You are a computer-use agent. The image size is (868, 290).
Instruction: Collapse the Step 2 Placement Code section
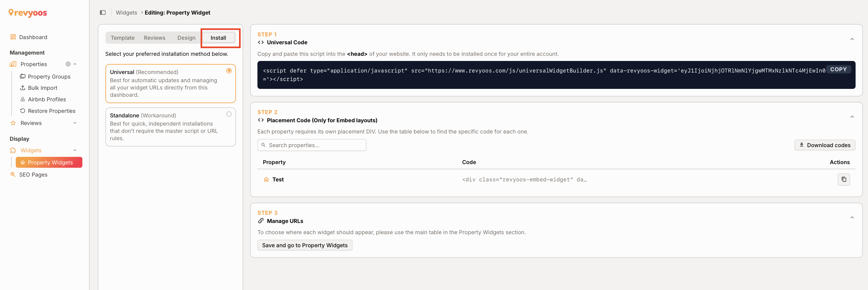tap(852, 117)
